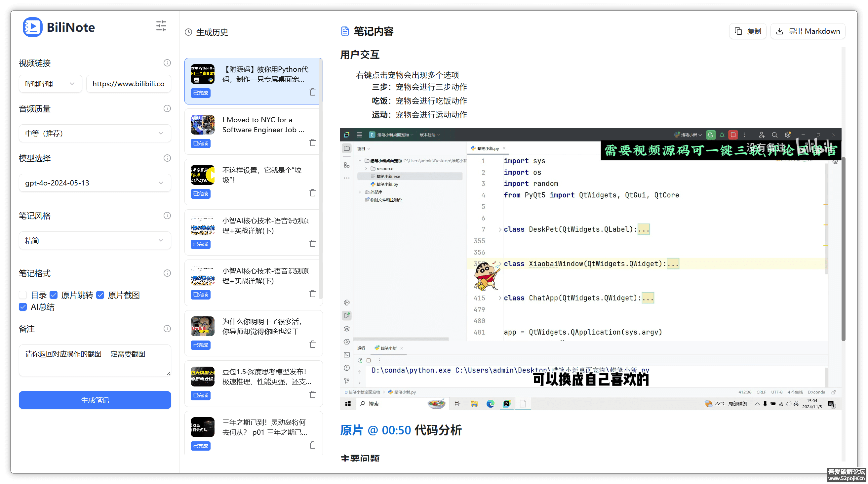Show info tooltip for 模型选择
The width and height of the screenshot is (868, 484).
point(167,158)
